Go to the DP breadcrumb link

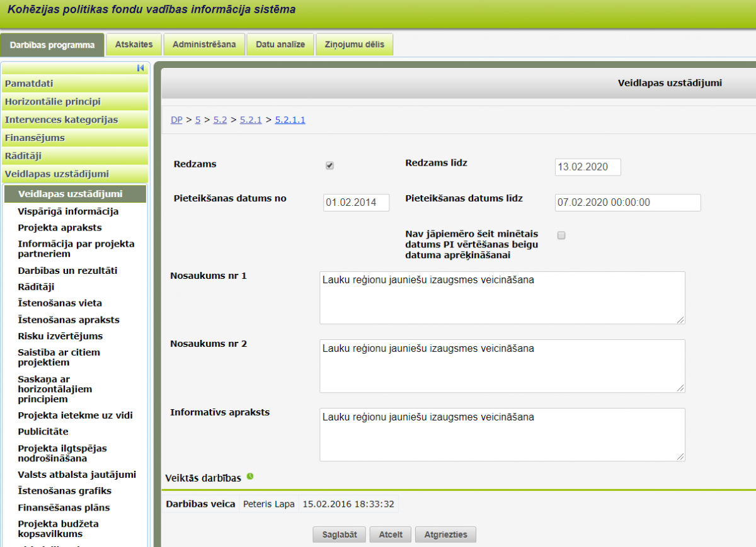[176, 120]
